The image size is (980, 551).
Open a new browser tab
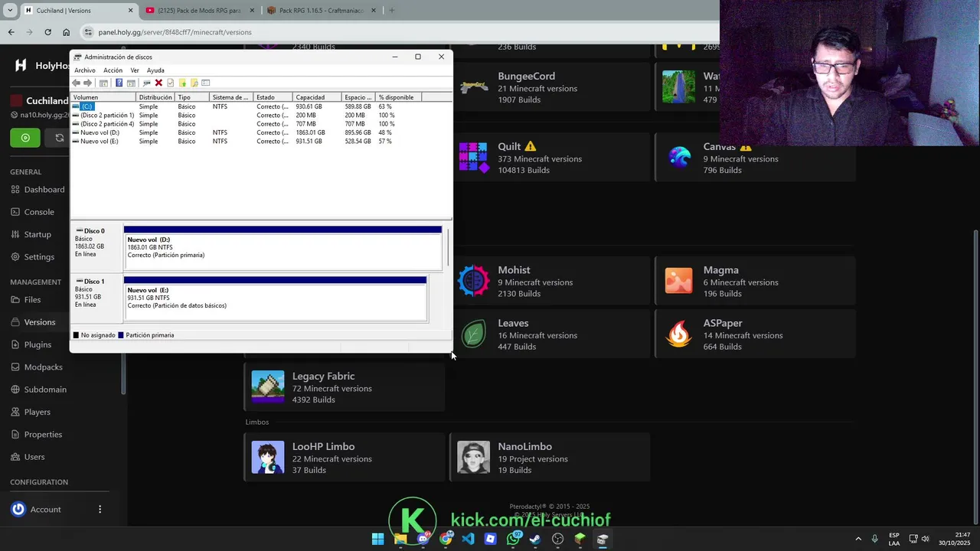pos(392,11)
